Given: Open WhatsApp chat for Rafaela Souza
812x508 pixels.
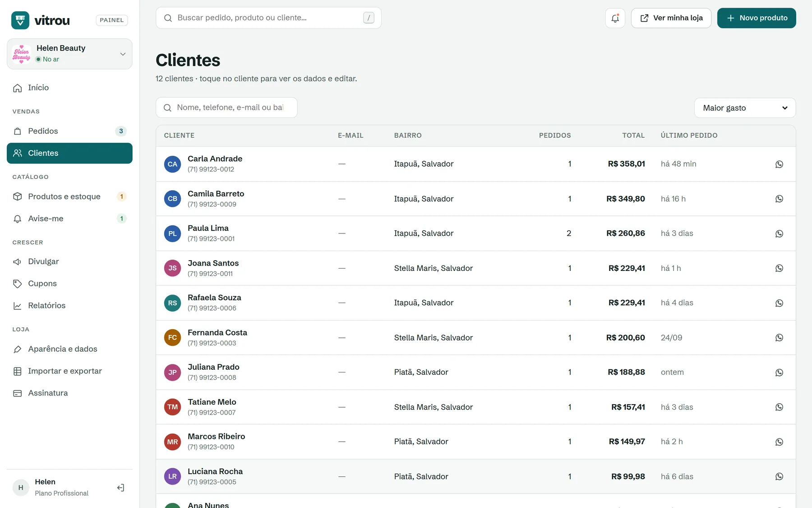Looking at the screenshot, I should [x=779, y=303].
